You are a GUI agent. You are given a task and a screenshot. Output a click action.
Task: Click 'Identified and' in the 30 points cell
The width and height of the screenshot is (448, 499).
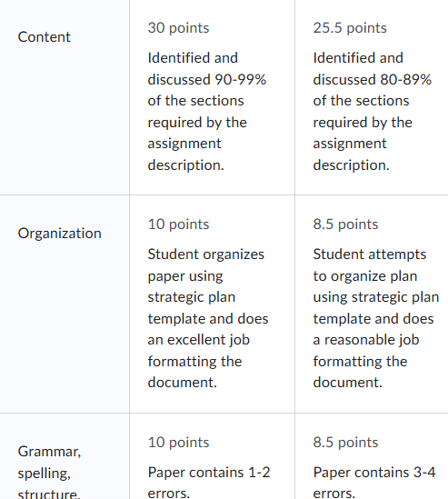click(193, 58)
